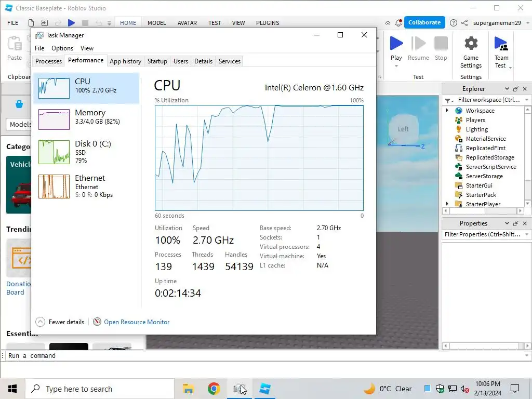
Task: Select MaterialService in the Explorer
Action: [486, 139]
